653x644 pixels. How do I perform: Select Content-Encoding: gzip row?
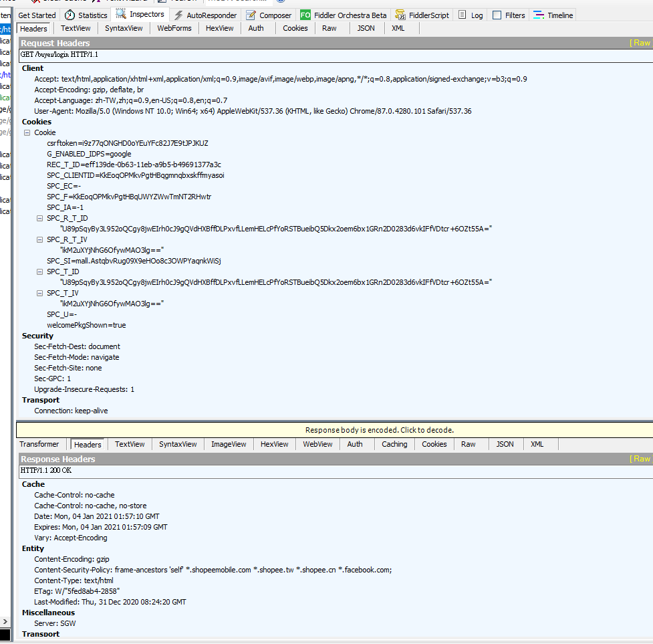point(72,560)
